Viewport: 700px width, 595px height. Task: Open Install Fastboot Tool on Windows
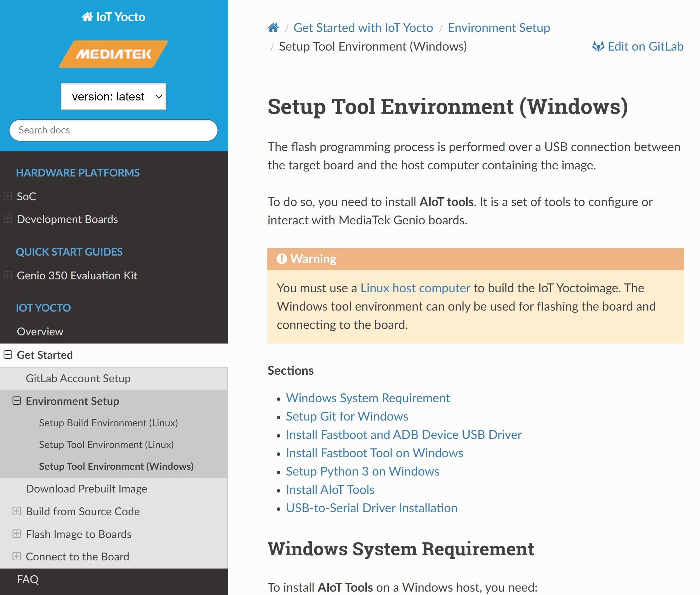[375, 453]
